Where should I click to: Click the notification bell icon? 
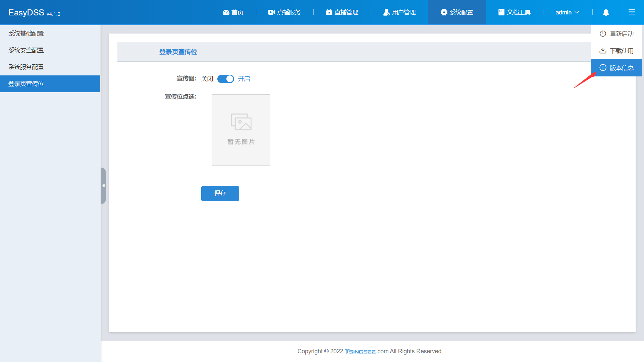pos(606,12)
